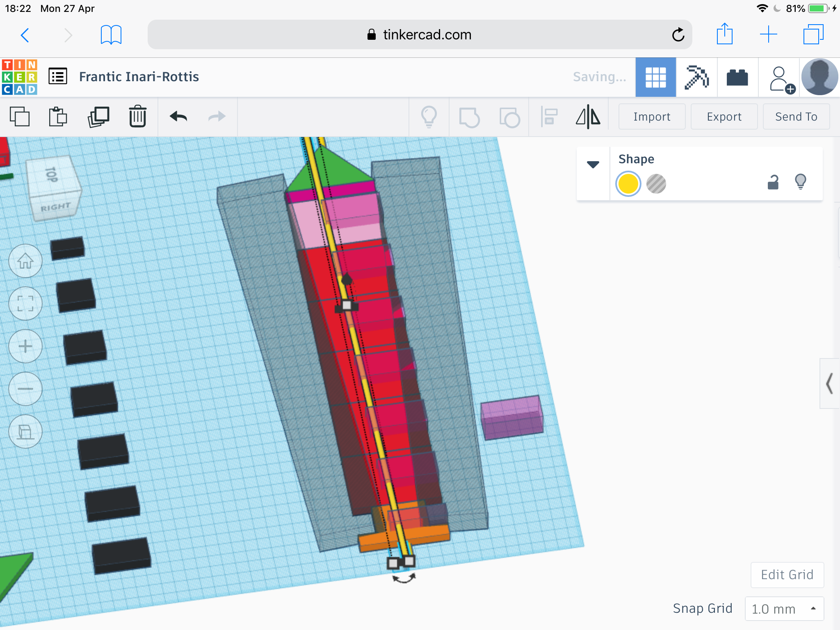The width and height of the screenshot is (840, 630).
Task: Click the Edit Grid button
Action: click(787, 575)
